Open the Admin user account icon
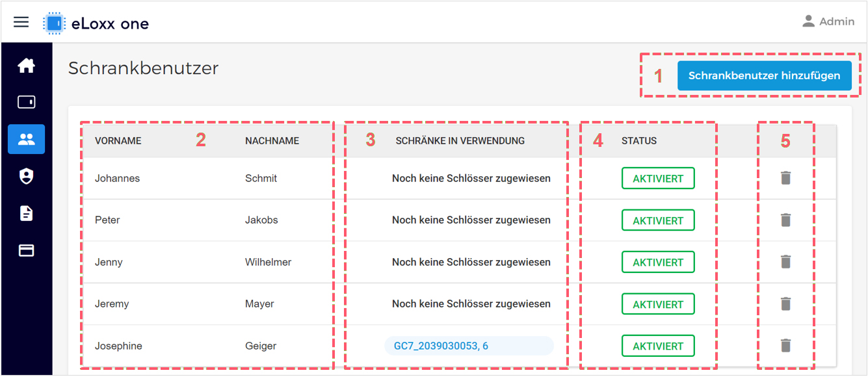 (809, 21)
